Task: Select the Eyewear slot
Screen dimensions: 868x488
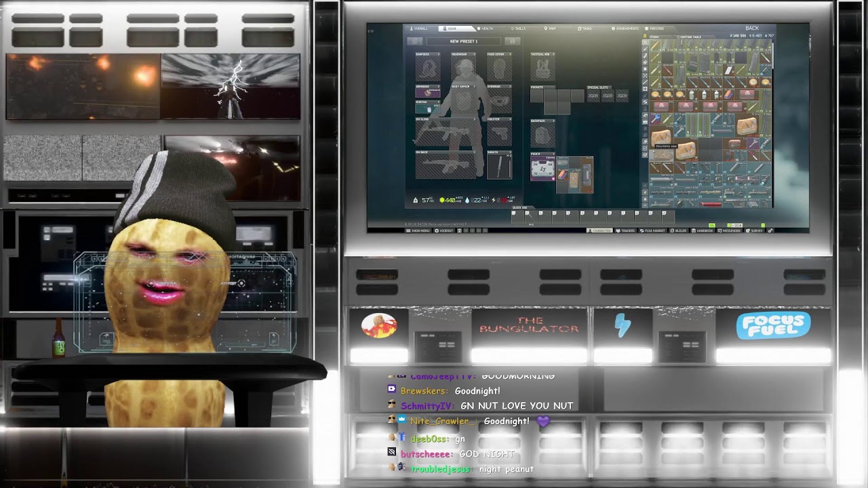Action: [x=500, y=100]
